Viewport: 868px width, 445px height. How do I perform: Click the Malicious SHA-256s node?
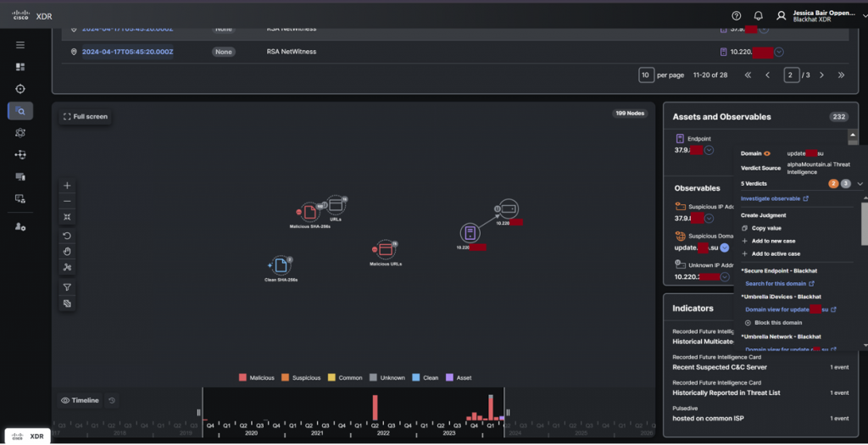tap(309, 211)
